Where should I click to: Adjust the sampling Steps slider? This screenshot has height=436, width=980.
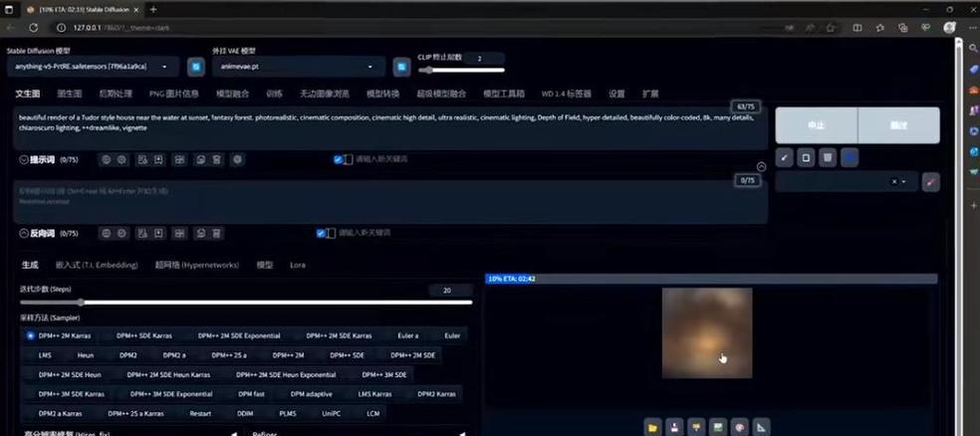click(x=246, y=303)
